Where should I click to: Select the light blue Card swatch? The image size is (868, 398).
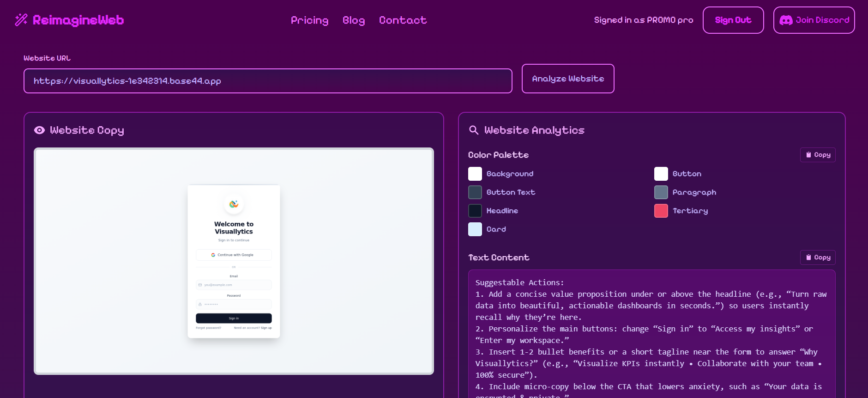click(475, 229)
